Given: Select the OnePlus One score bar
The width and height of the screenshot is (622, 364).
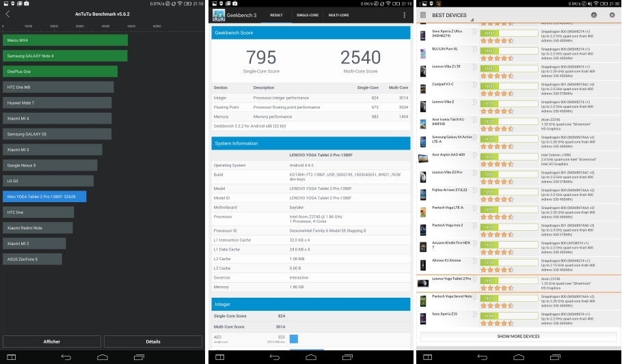Looking at the screenshot, I should (60, 72).
